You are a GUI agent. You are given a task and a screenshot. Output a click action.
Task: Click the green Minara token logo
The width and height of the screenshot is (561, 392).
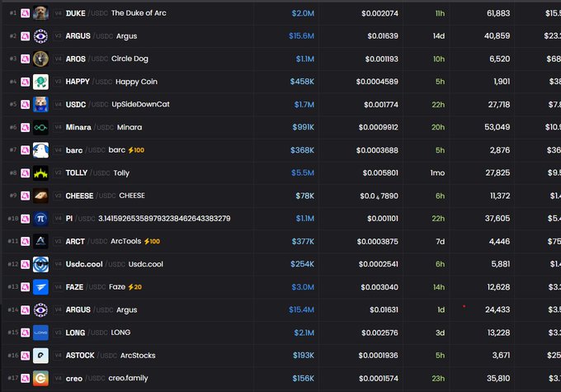(x=40, y=127)
